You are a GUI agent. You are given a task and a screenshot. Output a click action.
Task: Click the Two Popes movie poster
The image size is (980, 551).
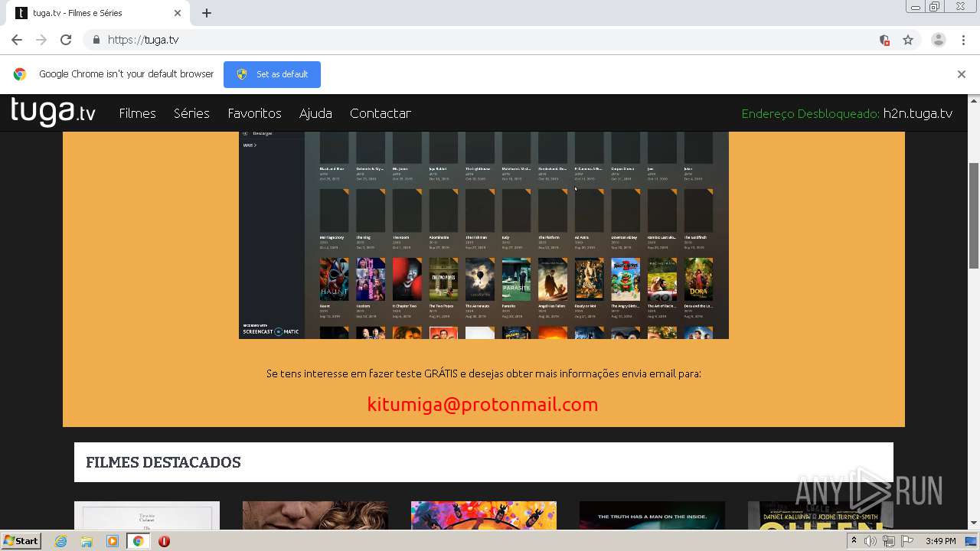pyautogui.click(x=443, y=279)
